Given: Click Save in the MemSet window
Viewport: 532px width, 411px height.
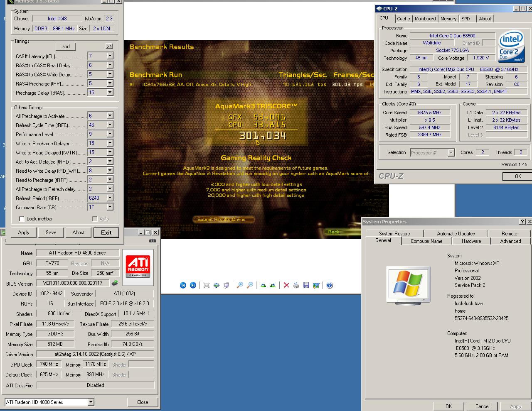Looking at the screenshot, I should coord(51,232).
